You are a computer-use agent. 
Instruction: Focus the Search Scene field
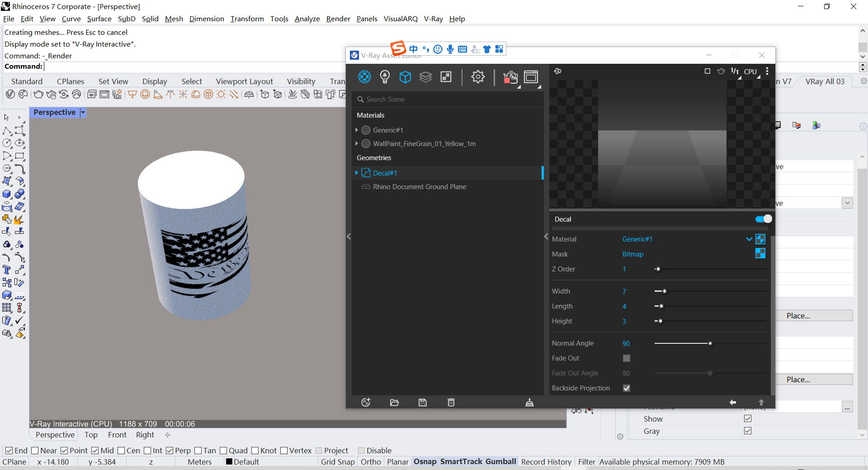(x=448, y=99)
